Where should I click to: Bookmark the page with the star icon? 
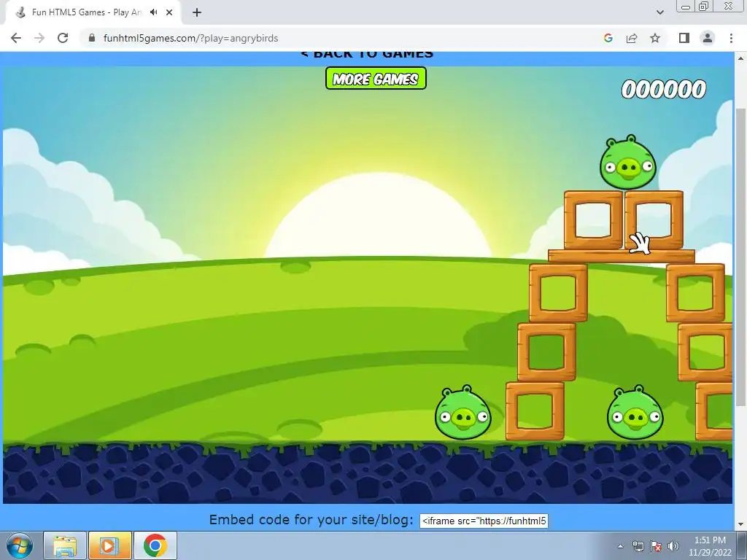pyautogui.click(x=655, y=38)
